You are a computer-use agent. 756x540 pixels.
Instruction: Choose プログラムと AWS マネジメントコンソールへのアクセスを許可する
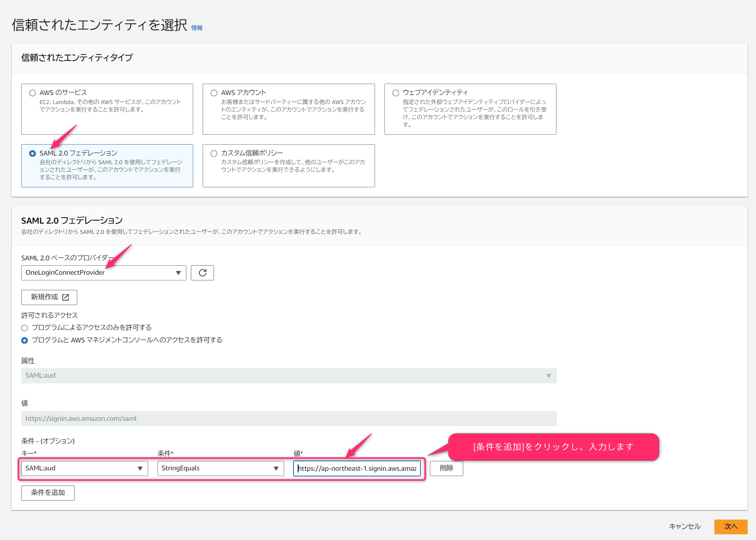tap(25, 341)
